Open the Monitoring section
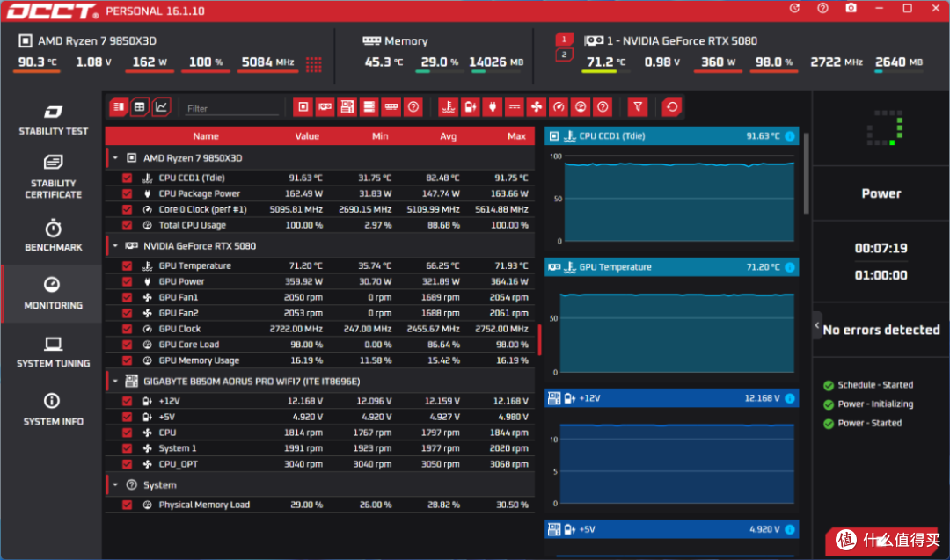This screenshot has width=950, height=560. coord(53,294)
